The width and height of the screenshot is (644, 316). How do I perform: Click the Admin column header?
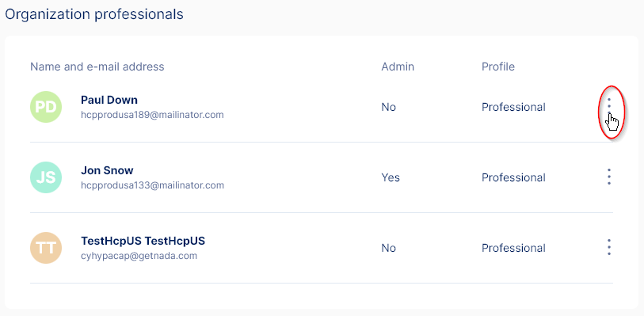click(x=398, y=67)
